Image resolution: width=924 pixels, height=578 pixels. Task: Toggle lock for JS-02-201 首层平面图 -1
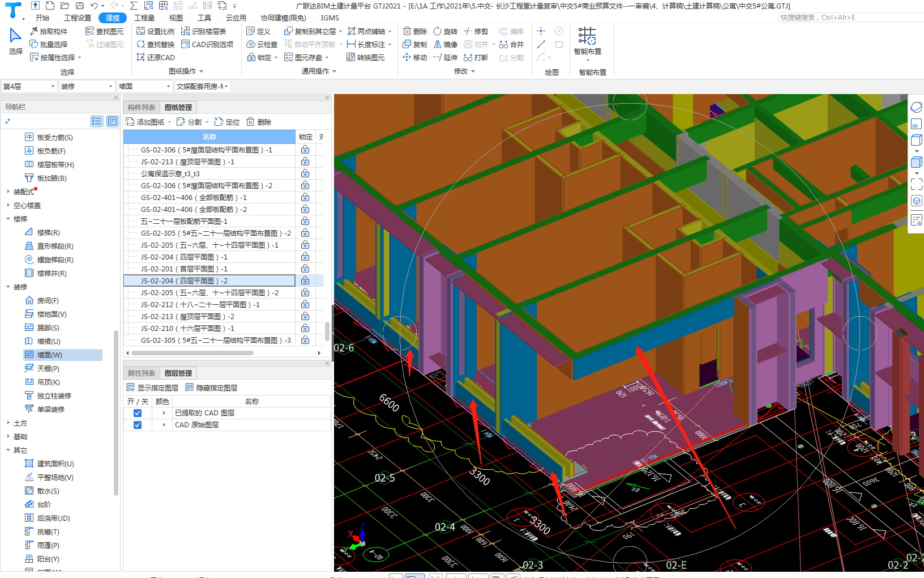tap(305, 269)
